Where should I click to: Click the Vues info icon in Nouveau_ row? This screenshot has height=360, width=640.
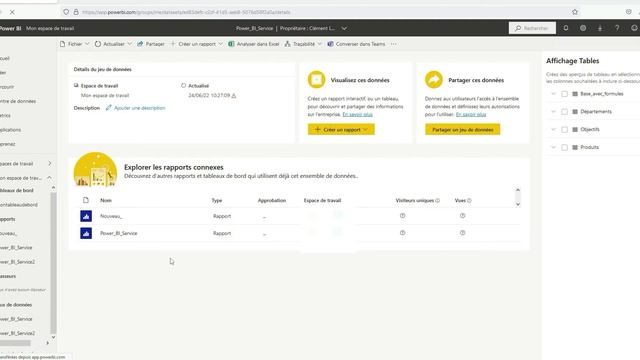462,216
